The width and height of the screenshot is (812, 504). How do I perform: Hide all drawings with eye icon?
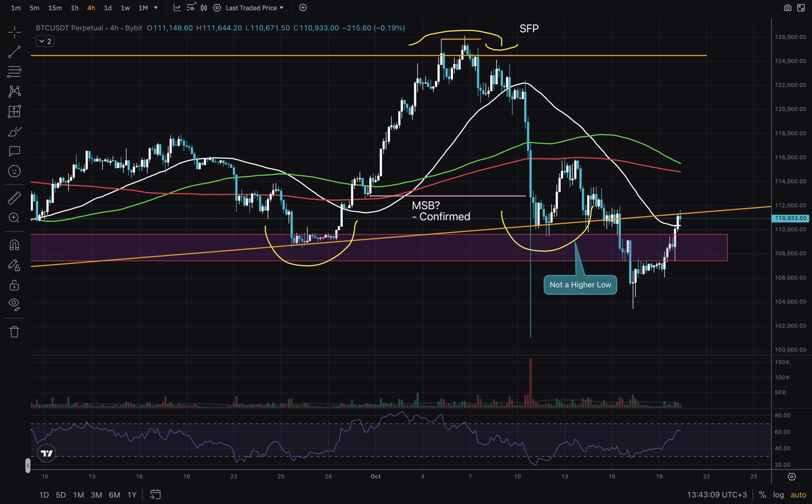(x=14, y=304)
